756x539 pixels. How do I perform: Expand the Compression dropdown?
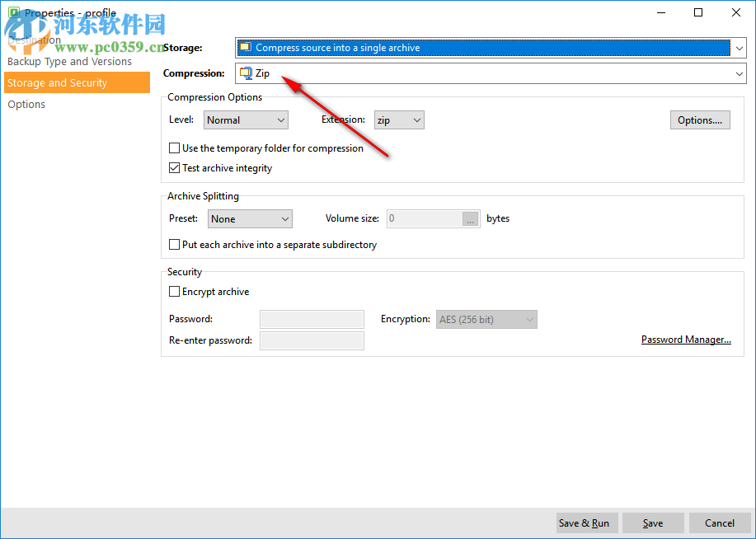[x=739, y=73]
